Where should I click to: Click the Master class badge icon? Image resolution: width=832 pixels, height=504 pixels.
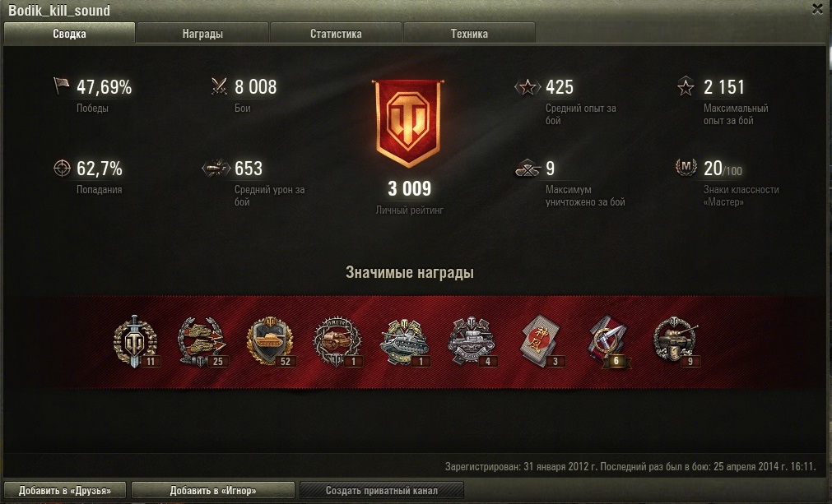(x=686, y=167)
